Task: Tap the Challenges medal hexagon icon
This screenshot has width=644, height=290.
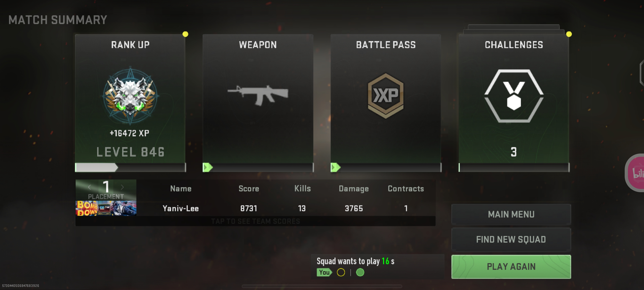Action: tap(514, 96)
